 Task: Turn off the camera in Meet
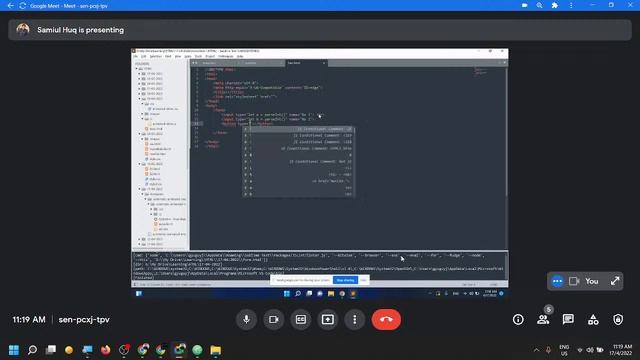[273, 319]
